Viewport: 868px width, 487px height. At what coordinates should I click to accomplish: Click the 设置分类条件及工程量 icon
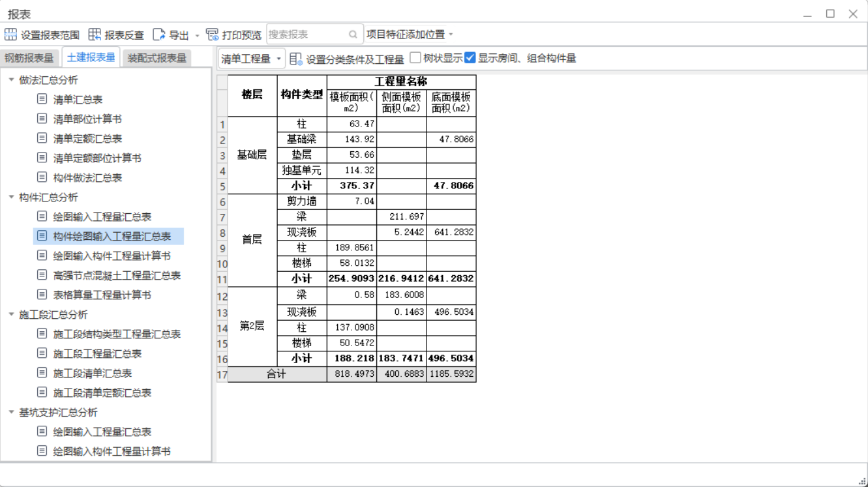pos(296,59)
